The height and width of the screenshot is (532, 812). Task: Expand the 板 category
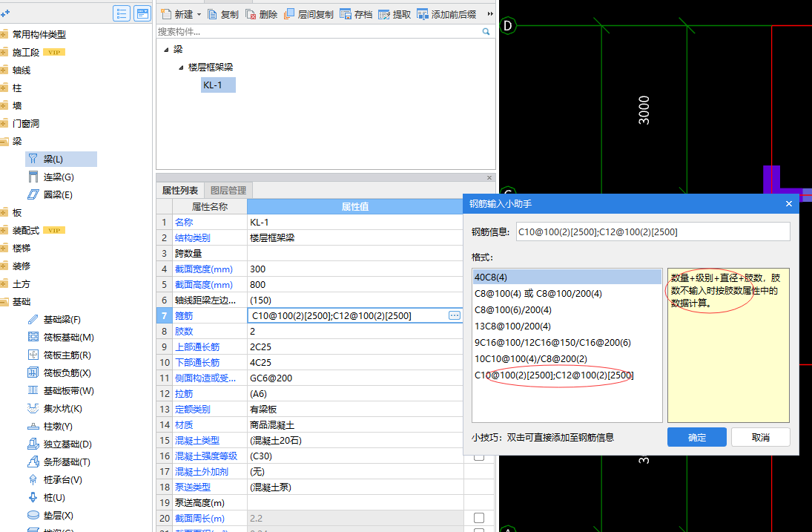4,212
